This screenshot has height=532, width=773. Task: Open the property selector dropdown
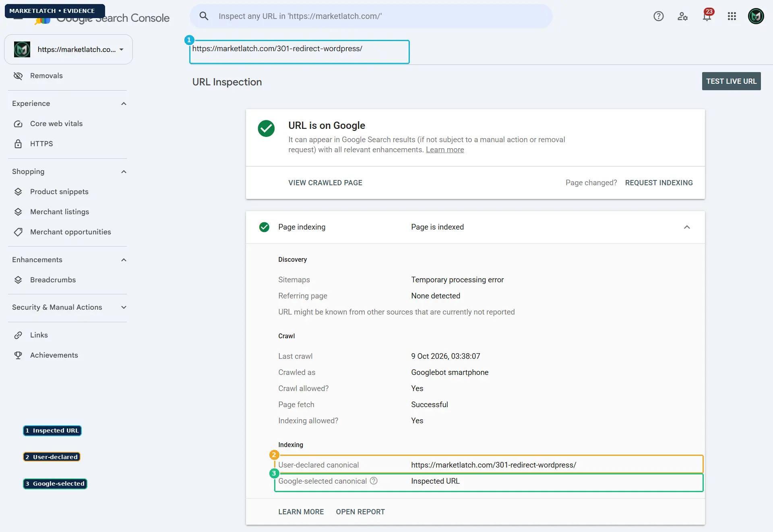pos(68,50)
